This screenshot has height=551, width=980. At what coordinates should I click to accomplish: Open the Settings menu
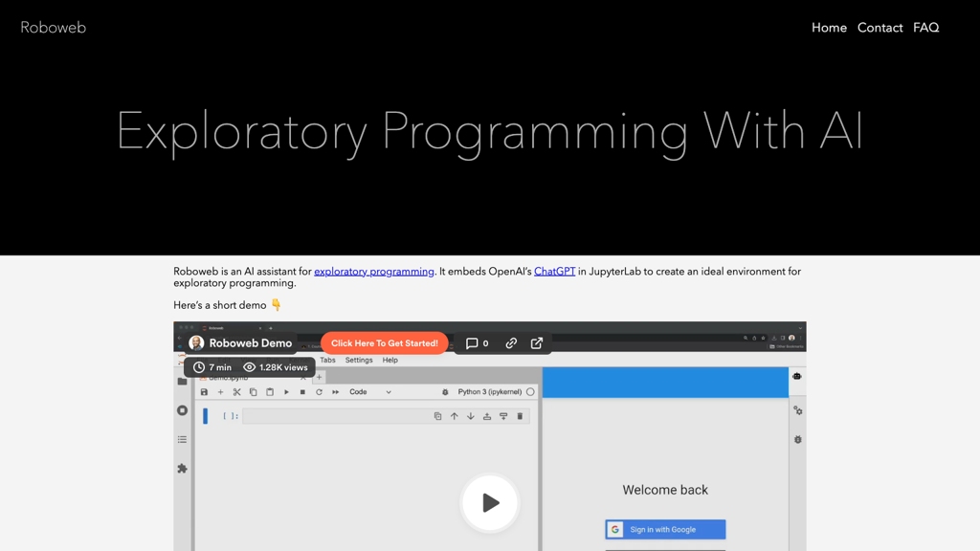pos(359,361)
